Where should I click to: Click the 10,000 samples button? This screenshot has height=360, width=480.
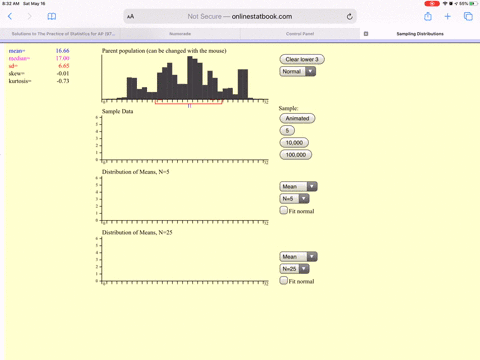pos(294,143)
